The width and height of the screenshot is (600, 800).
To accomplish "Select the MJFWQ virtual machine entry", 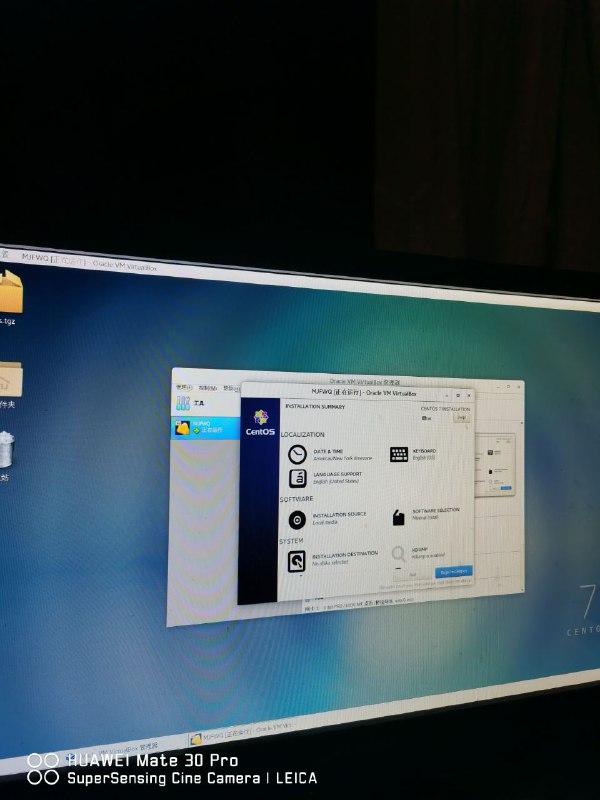I will click(x=206, y=428).
